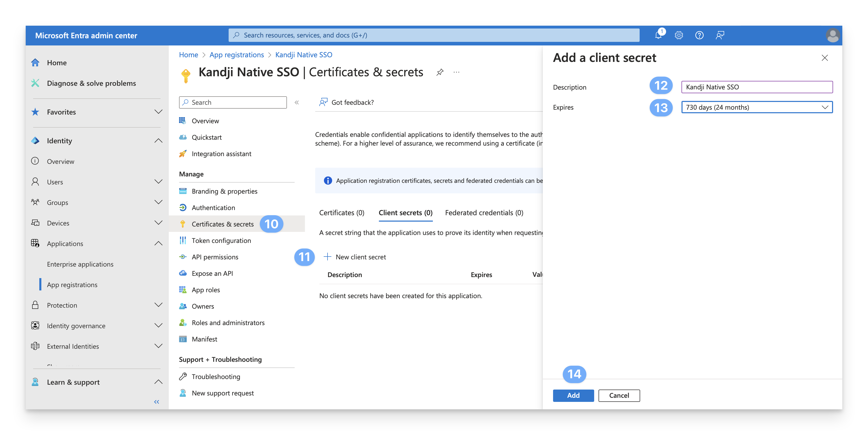Open the Expires dropdown
The width and height of the screenshot is (868, 435).
coord(757,107)
